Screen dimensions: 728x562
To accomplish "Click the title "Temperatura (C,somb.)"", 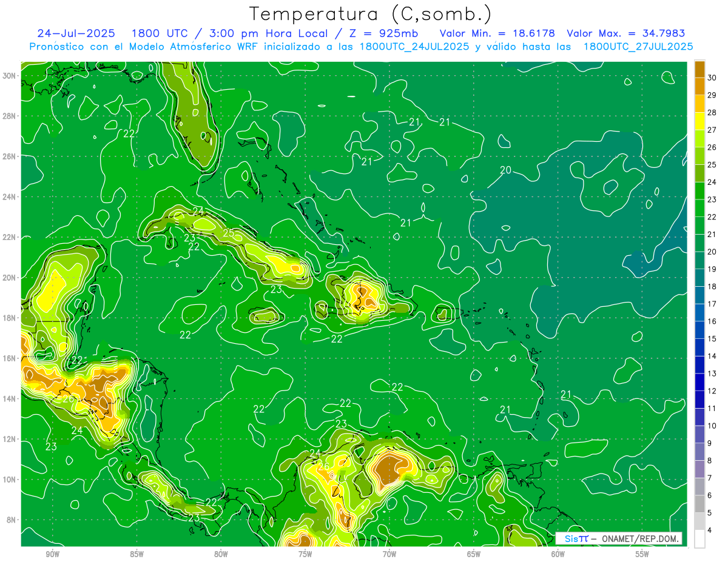I will coord(370,13).
